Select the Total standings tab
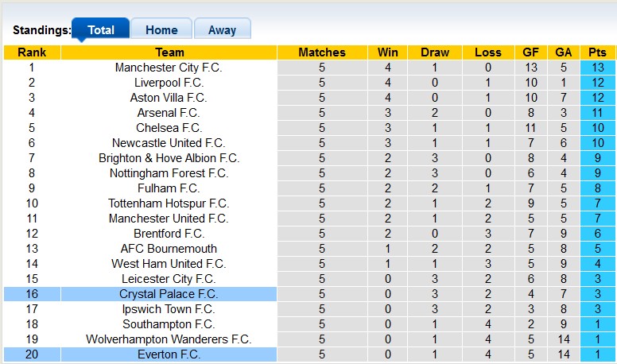 tap(101, 30)
